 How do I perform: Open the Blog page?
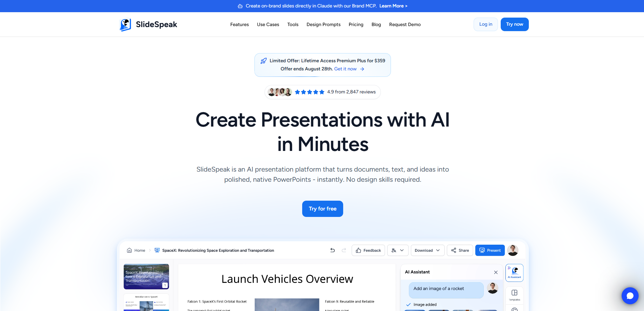(x=376, y=25)
